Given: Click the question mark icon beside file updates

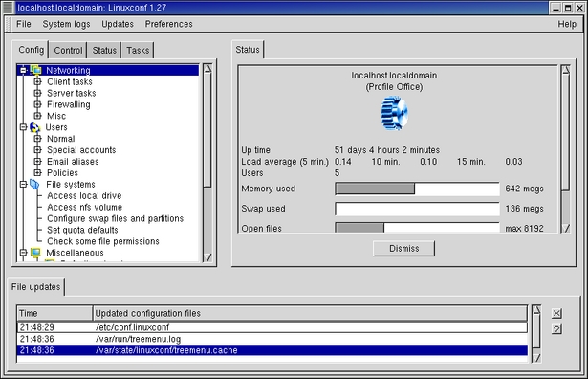Looking at the screenshot, I should (x=556, y=329).
